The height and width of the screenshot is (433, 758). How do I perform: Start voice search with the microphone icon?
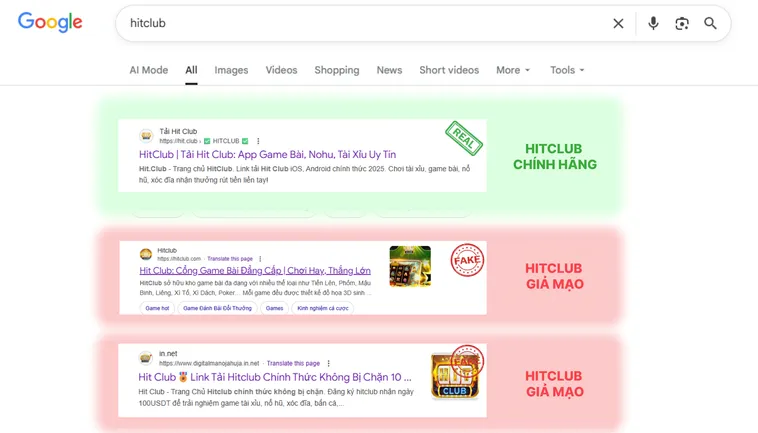pos(653,23)
